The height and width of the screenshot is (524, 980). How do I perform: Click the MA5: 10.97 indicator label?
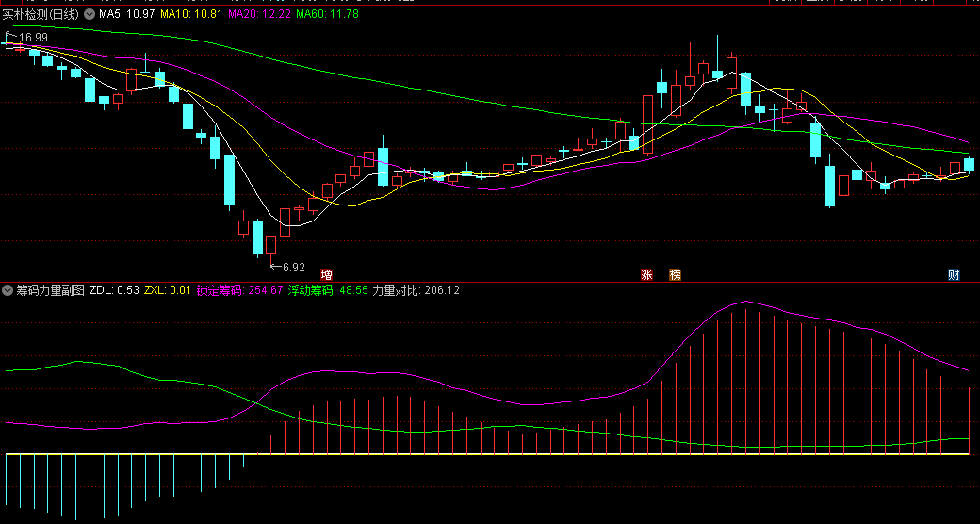(127, 14)
